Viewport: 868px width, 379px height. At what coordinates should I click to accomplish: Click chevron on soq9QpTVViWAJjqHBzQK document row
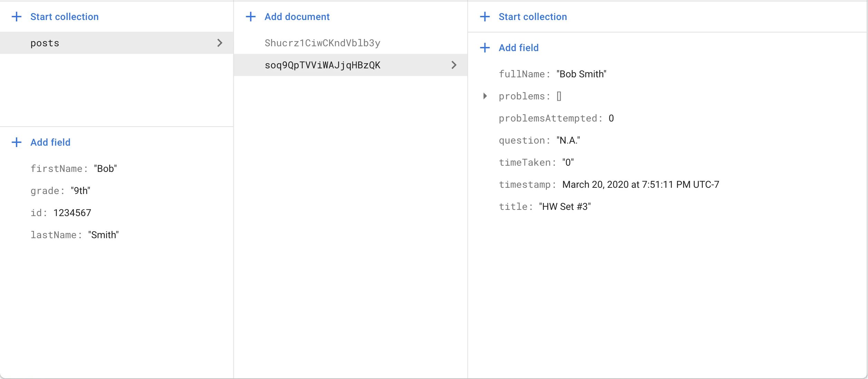pyautogui.click(x=454, y=65)
